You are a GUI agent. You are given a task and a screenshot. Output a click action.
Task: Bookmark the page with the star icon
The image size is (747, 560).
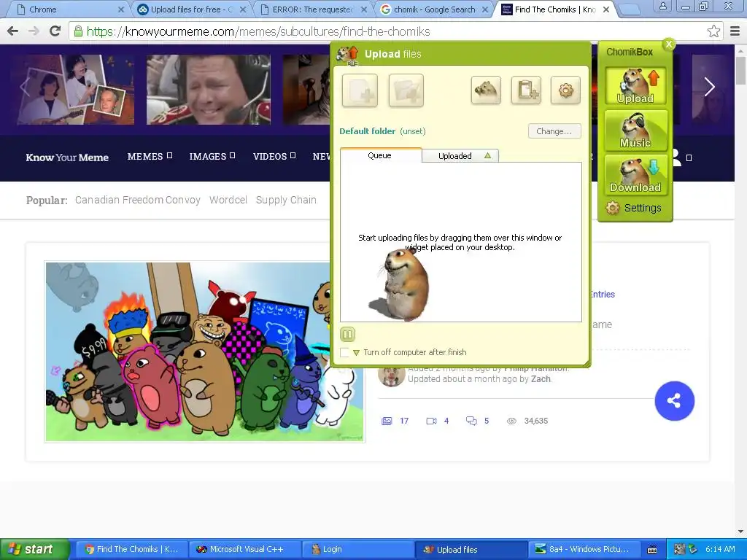click(x=713, y=31)
